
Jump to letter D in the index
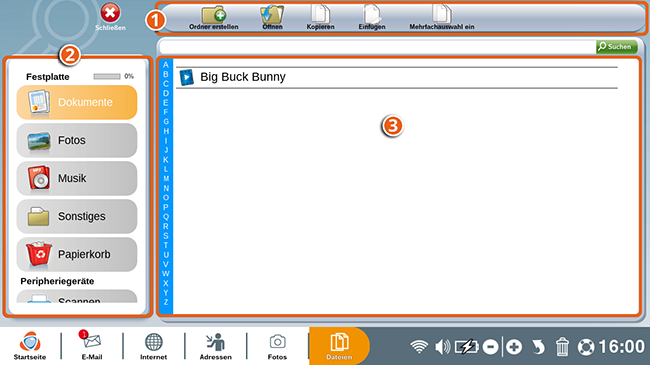(x=166, y=93)
